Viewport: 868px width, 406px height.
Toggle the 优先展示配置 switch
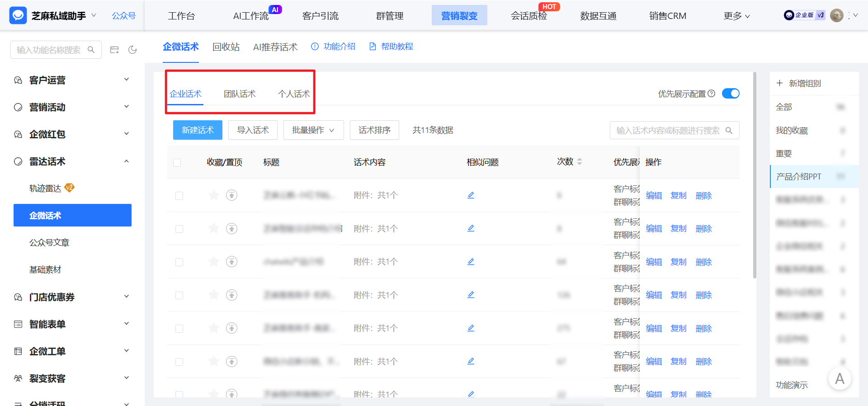pyautogui.click(x=731, y=94)
